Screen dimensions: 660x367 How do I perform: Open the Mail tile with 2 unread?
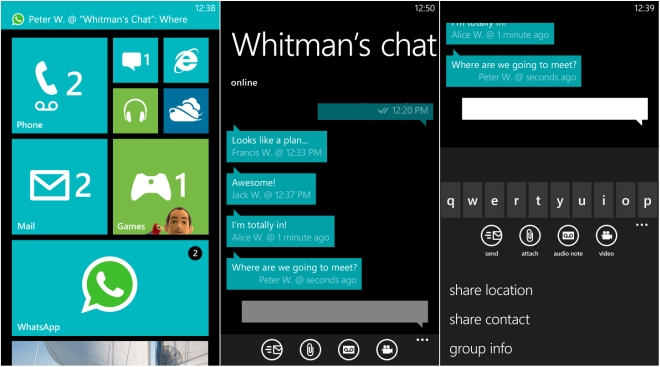click(59, 186)
